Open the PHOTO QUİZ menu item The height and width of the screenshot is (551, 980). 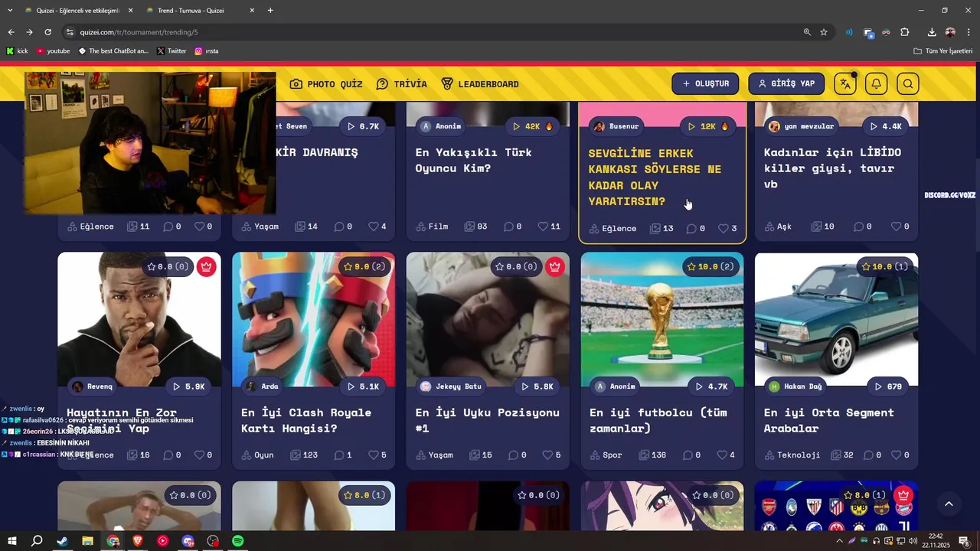[x=326, y=84]
